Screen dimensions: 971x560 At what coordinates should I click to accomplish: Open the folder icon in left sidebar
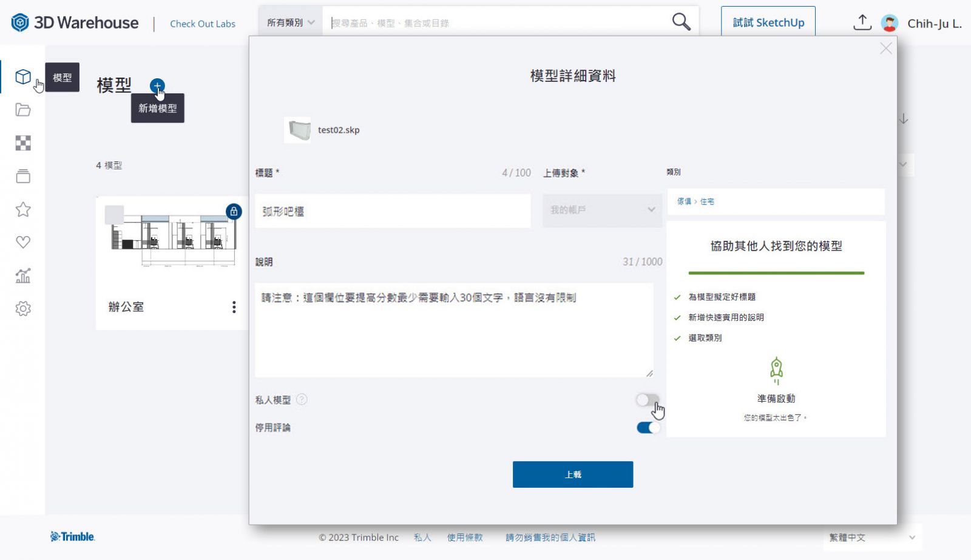coord(23,110)
